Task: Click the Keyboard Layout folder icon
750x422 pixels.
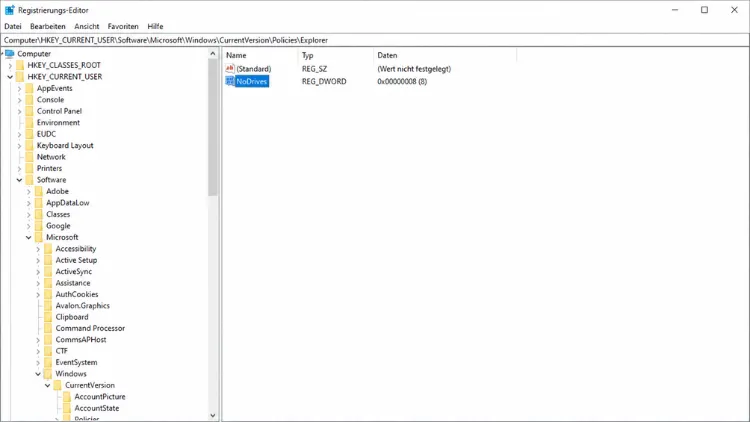Action: (x=29, y=145)
